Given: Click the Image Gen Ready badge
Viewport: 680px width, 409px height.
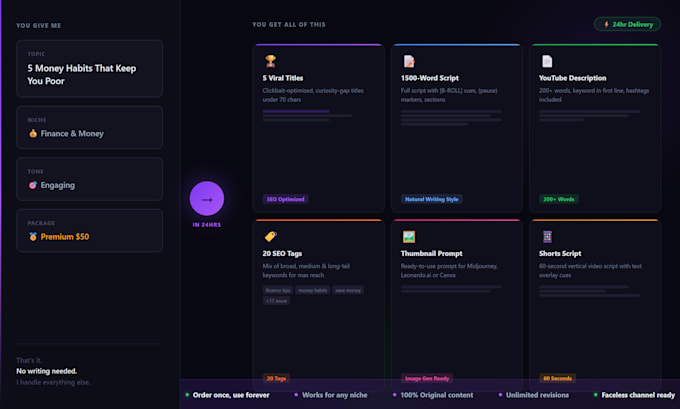Looking at the screenshot, I should (x=427, y=378).
